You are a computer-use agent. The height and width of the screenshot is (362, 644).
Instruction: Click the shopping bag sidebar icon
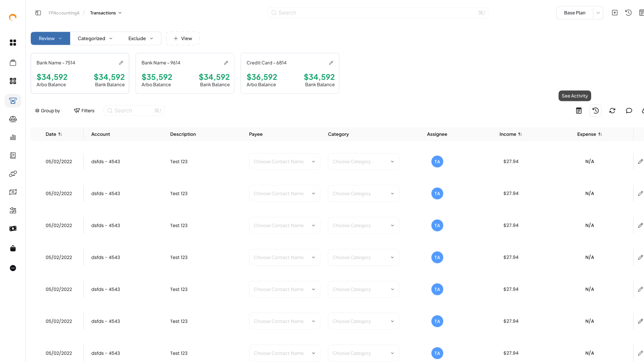[13, 248]
